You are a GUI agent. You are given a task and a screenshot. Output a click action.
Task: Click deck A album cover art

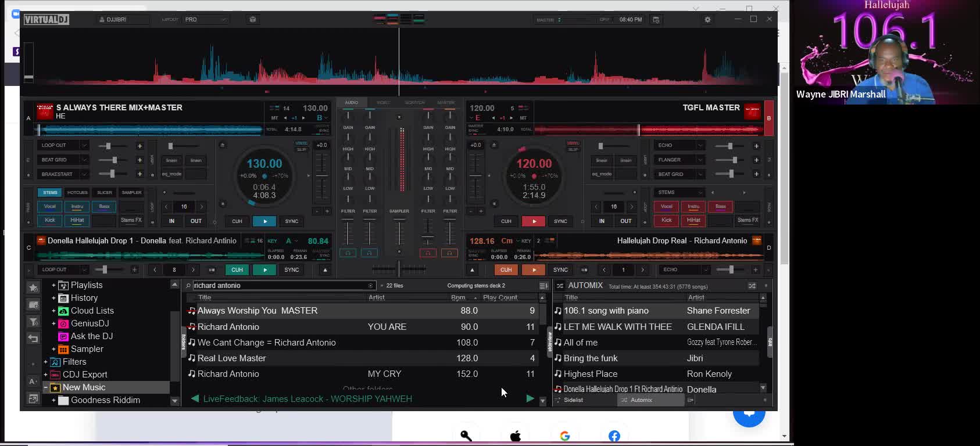click(45, 111)
